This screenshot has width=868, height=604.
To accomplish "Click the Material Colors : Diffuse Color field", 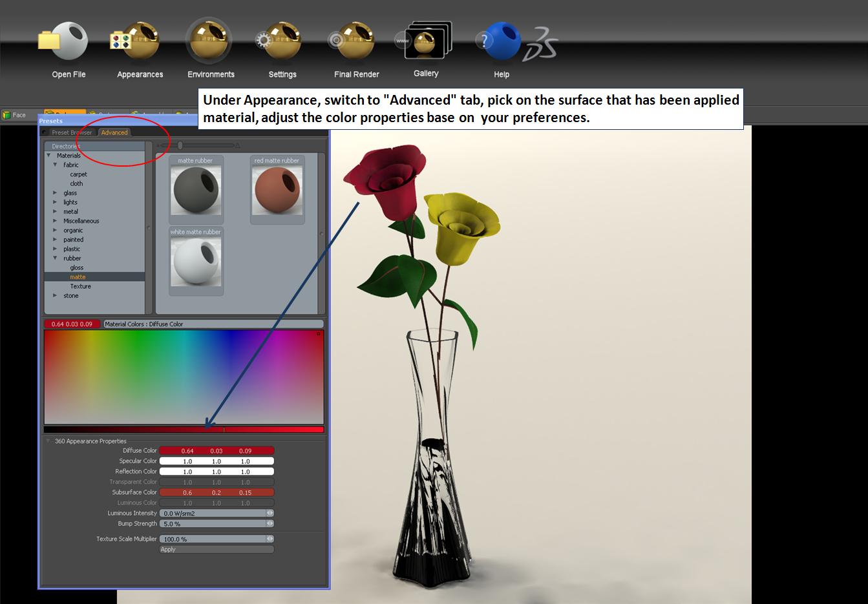I will [x=213, y=324].
